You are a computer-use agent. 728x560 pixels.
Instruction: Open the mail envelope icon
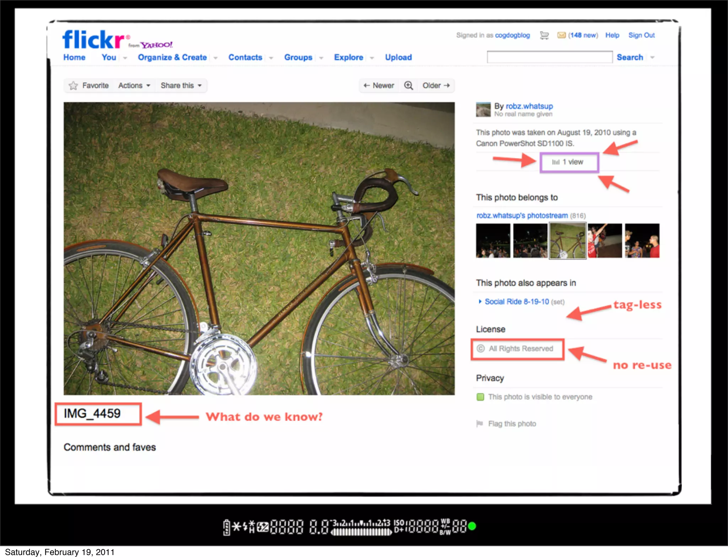point(561,35)
